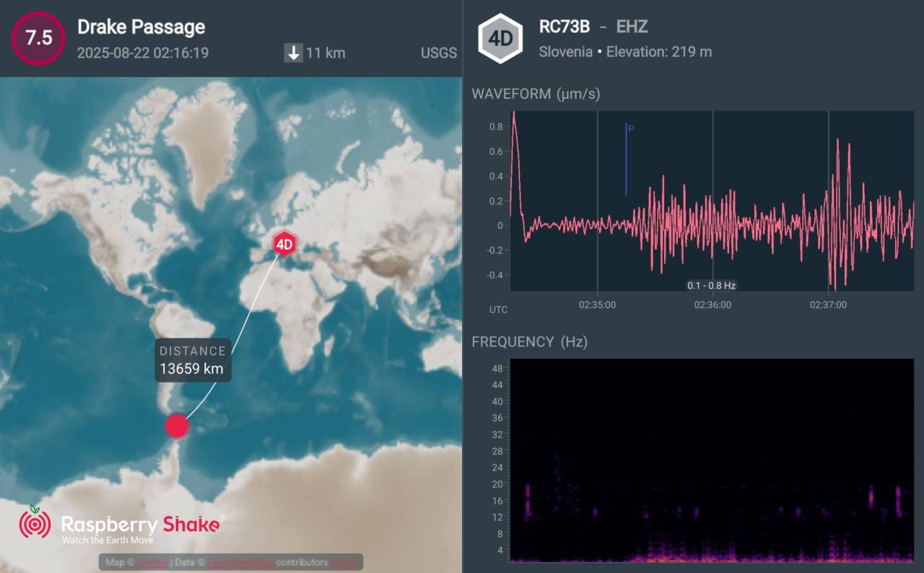Screen dimensions: 924x573
Task: Click the blue P-wave arrival marker
Action: click(x=627, y=159)
